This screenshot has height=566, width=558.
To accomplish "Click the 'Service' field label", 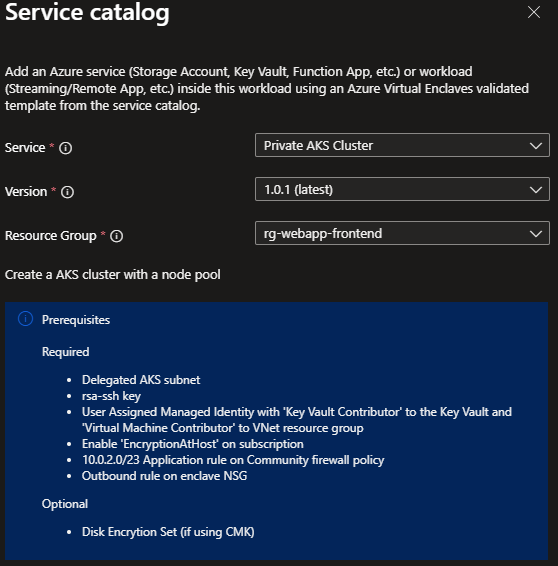I will 25,148.
